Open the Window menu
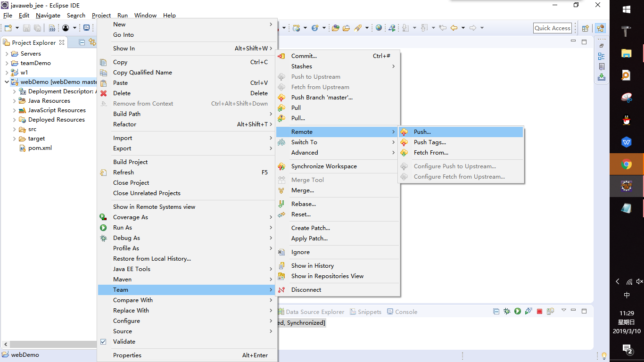Viewport: 644px width, 362px height. [145, 15]
